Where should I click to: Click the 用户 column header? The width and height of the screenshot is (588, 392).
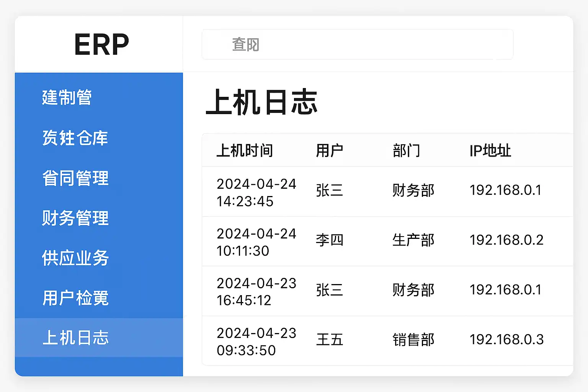pos(329,150)
